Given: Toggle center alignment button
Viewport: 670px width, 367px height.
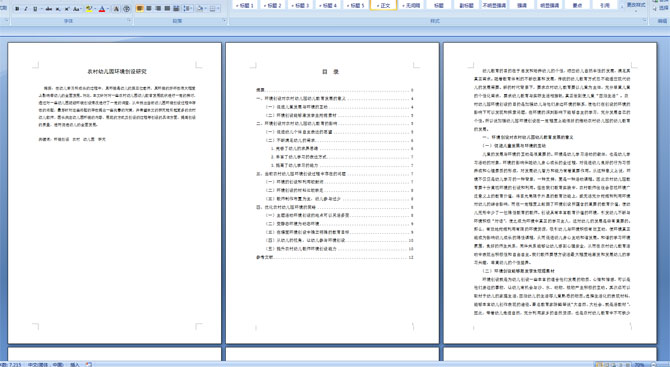Looking at the screenshot, I should coord(149,8).
